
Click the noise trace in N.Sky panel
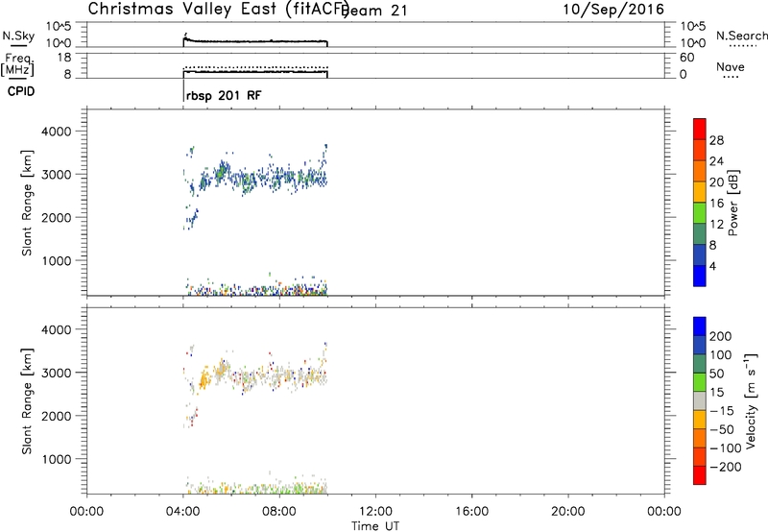coord(255,41)
